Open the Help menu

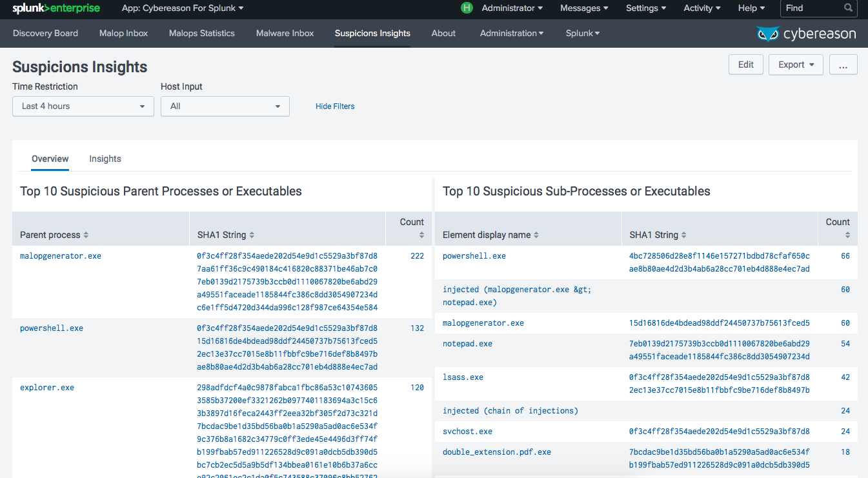click(x=751, y=8)
